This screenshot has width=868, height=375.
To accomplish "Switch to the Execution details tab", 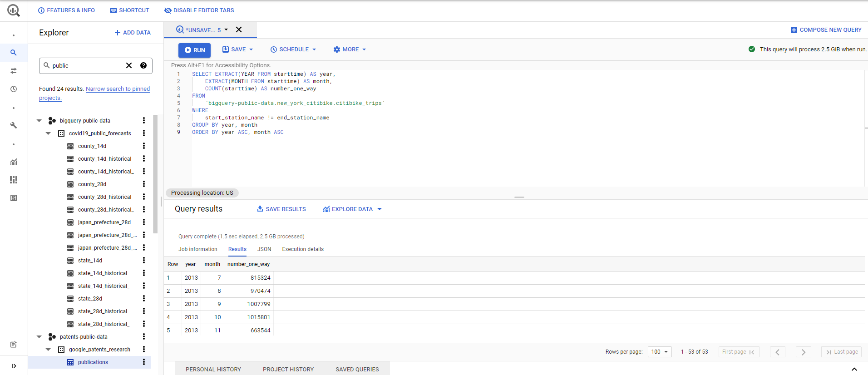I will pyautogui.click(x=303, y=249).
